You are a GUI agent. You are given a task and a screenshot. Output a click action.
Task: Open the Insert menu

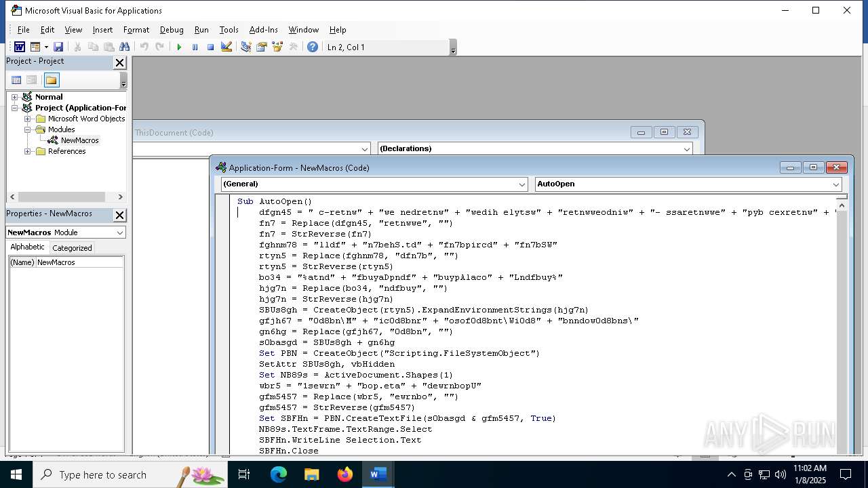point(102,30)
